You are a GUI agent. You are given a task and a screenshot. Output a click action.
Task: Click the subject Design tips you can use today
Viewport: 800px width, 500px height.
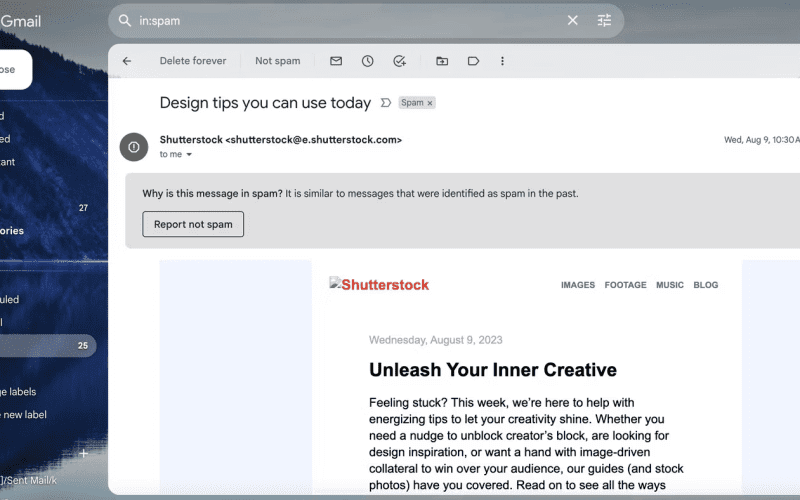[x=265, y=103]
